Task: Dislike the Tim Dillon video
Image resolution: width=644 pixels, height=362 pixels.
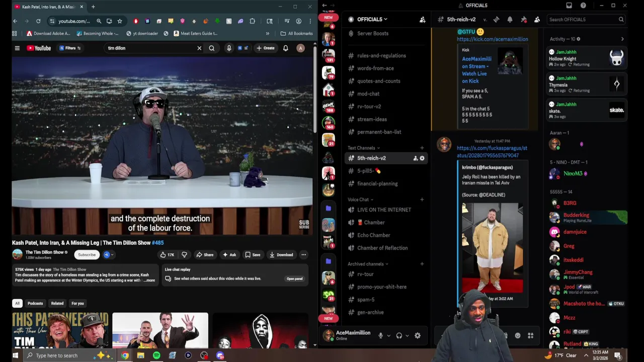Action: [x=184, y=255]
